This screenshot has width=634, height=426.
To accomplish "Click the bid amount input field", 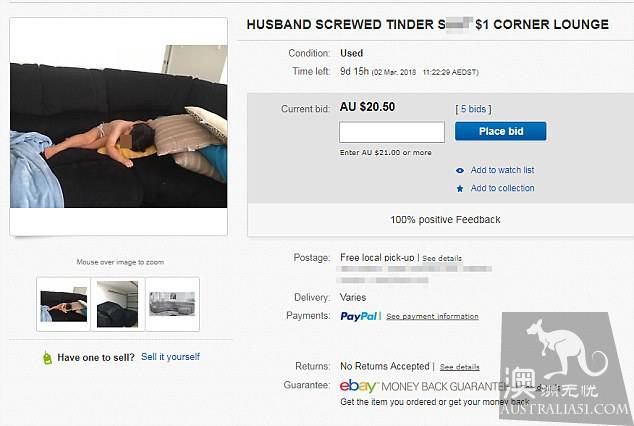I will click(x=392, y=132).
